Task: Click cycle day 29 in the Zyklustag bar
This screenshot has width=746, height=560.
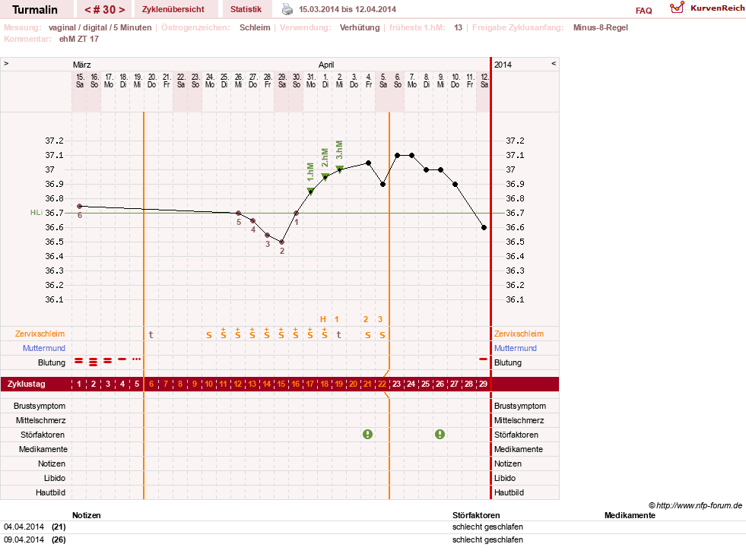Action: [483, 384]
